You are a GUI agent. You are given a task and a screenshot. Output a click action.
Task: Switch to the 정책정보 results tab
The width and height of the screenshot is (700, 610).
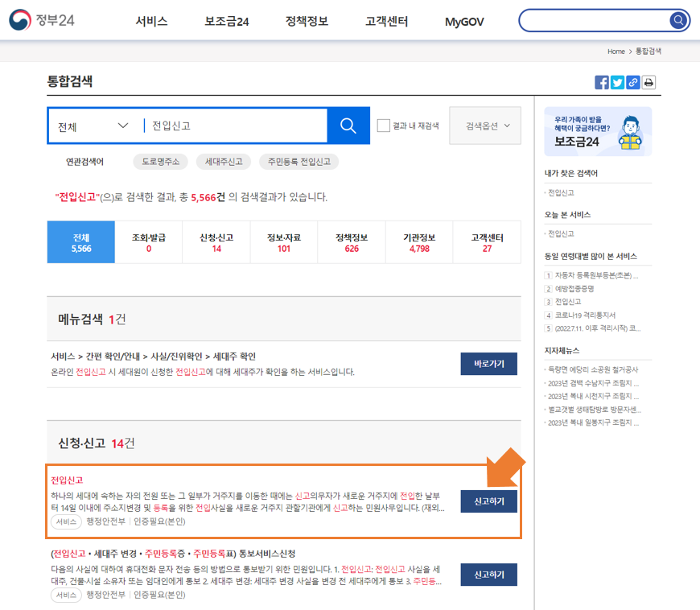[x=352, y=241]
